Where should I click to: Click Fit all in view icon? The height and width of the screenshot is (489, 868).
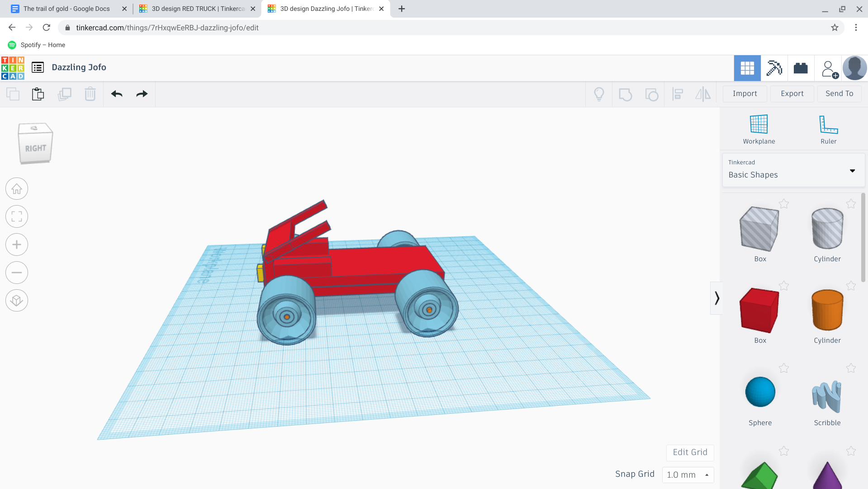tap(17, 217)
